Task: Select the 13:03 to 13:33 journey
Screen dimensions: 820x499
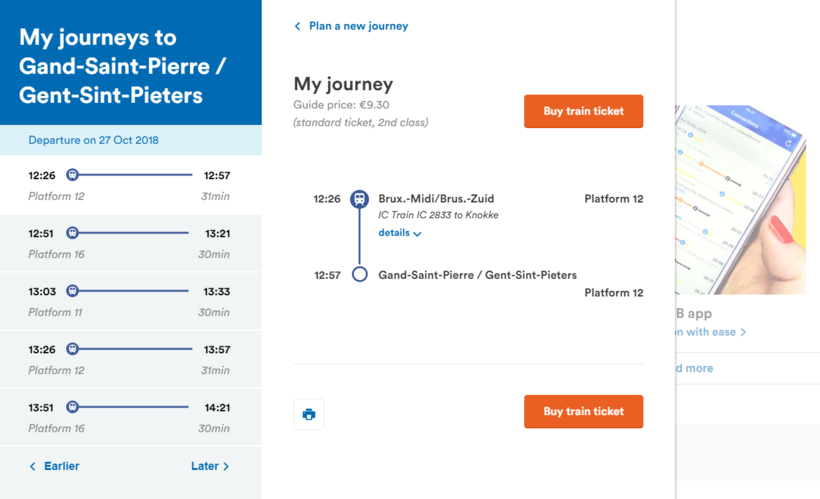Action: 130,301
